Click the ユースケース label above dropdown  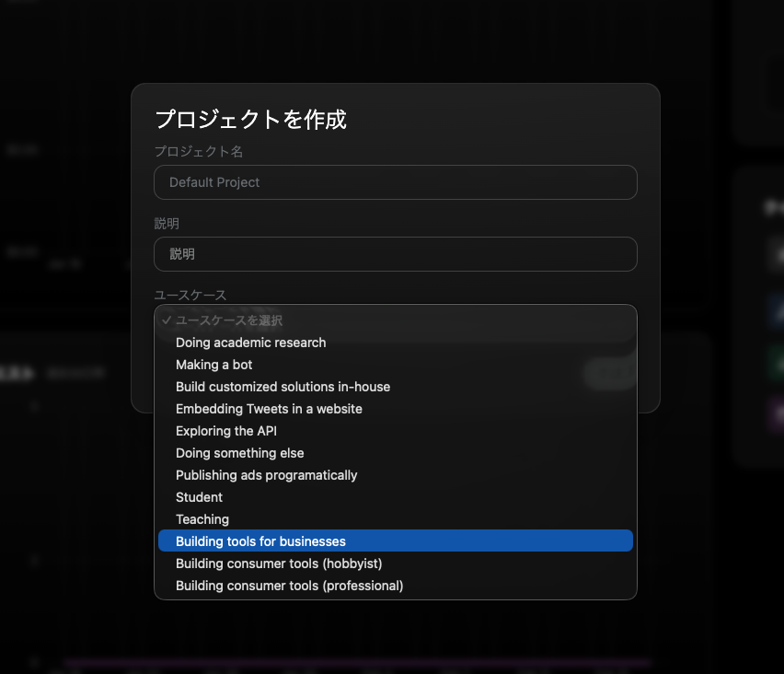190,295
